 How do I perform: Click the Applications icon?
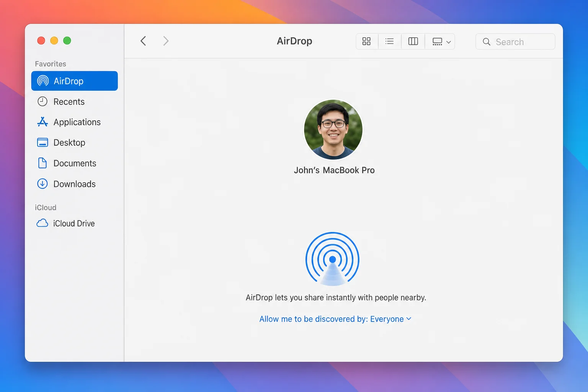[42, 122]
